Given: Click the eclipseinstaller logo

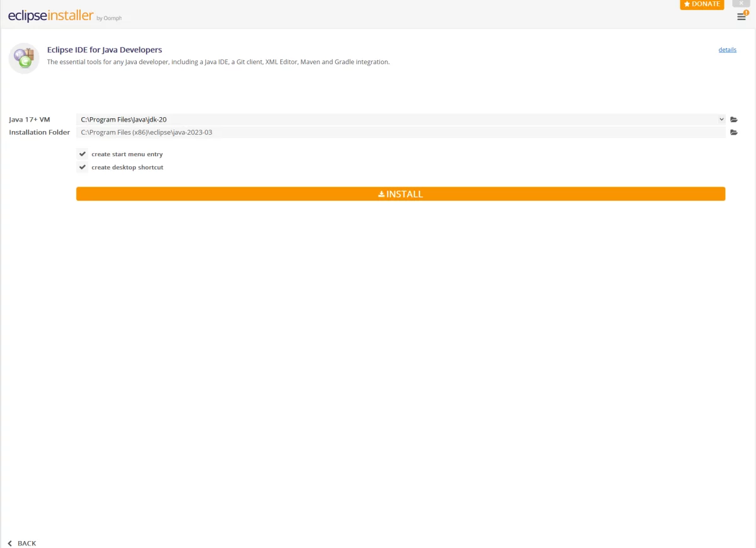Looking at the screenshot, I should click(x=50, y=16).
